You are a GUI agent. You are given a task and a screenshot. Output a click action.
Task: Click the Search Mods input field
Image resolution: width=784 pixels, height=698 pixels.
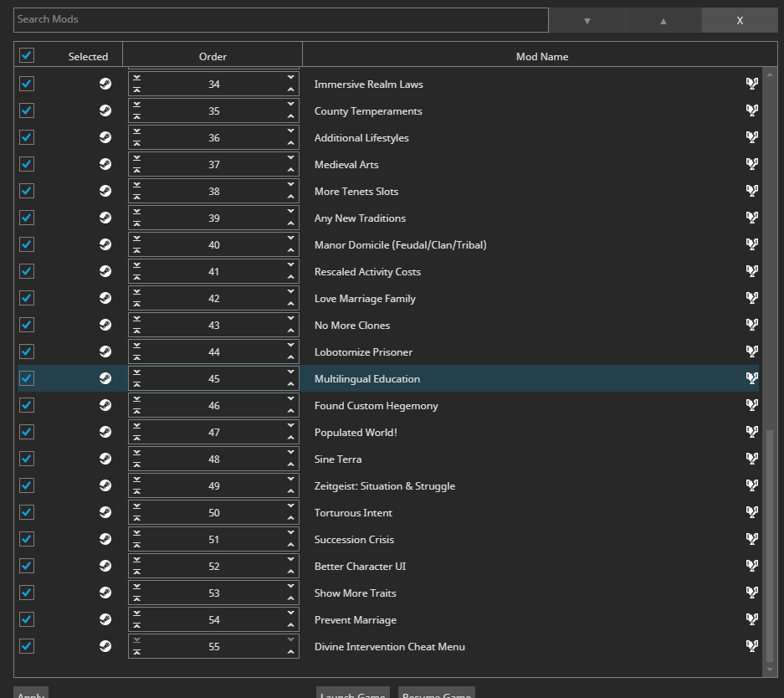(281, 20)
